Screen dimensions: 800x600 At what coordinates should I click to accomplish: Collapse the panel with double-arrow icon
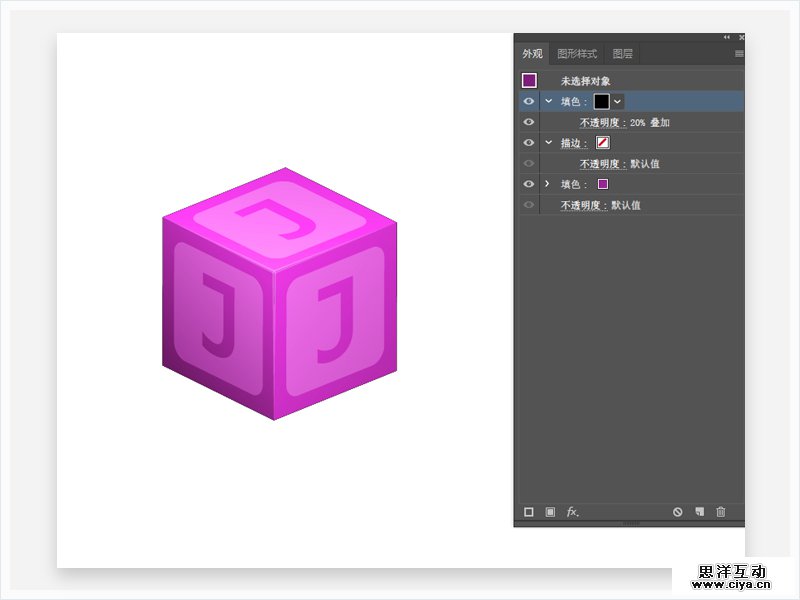point(727,38)
